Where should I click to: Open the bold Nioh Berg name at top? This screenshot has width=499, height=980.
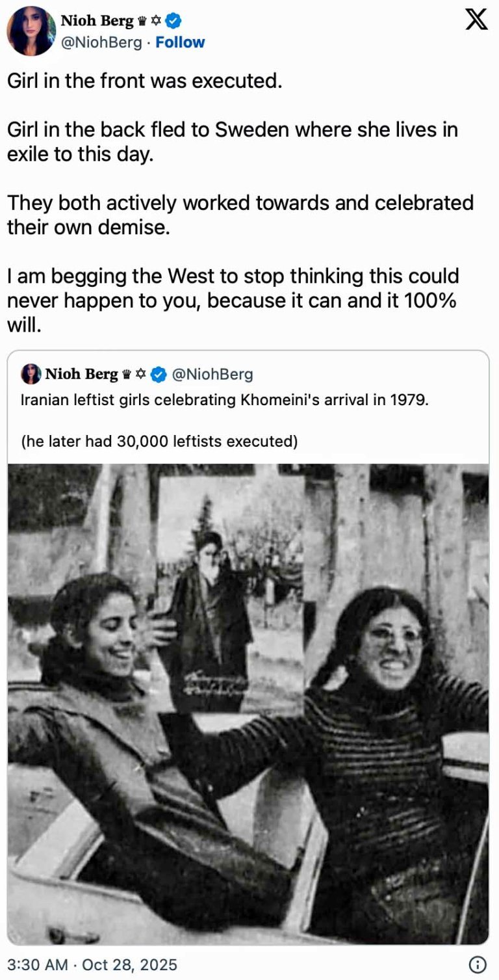pyautogui.click(x=97, y=21)
